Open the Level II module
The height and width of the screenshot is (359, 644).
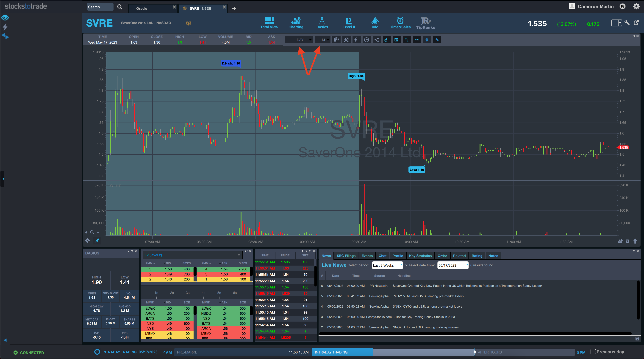pos(349,23)
